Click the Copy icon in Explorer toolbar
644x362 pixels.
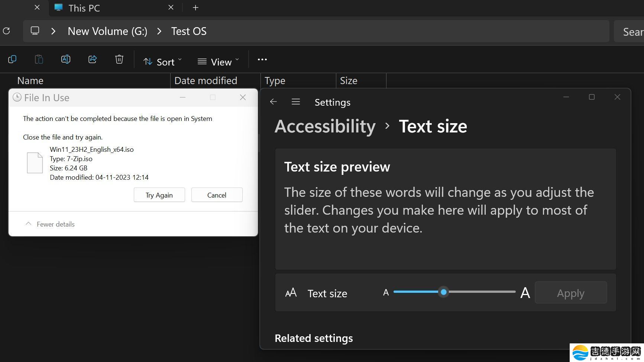[x=12, y=59]
